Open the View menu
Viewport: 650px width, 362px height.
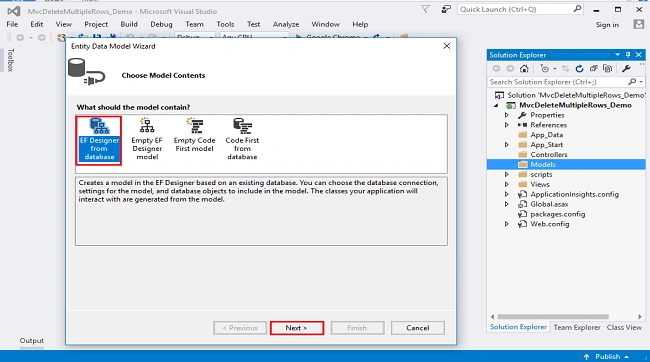point(64,24)
